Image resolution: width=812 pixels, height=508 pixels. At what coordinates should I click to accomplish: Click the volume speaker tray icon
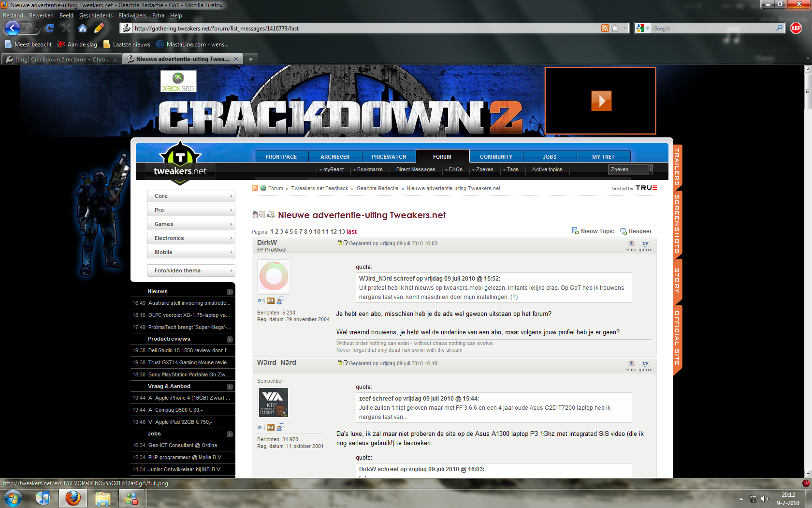pyautogui.click(x=764, y=499)
